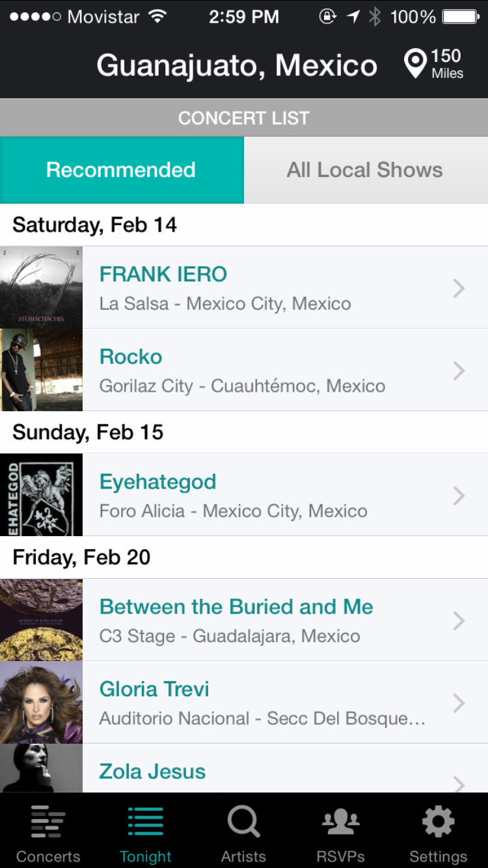Switch to the Recommended tab
Screen dimensions: 488x868
tap(122, 170)
